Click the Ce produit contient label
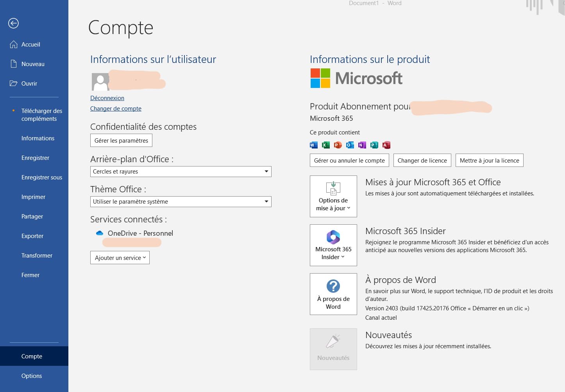The width and height of the screenshot is (565, 392). click(x=335, y=132)
